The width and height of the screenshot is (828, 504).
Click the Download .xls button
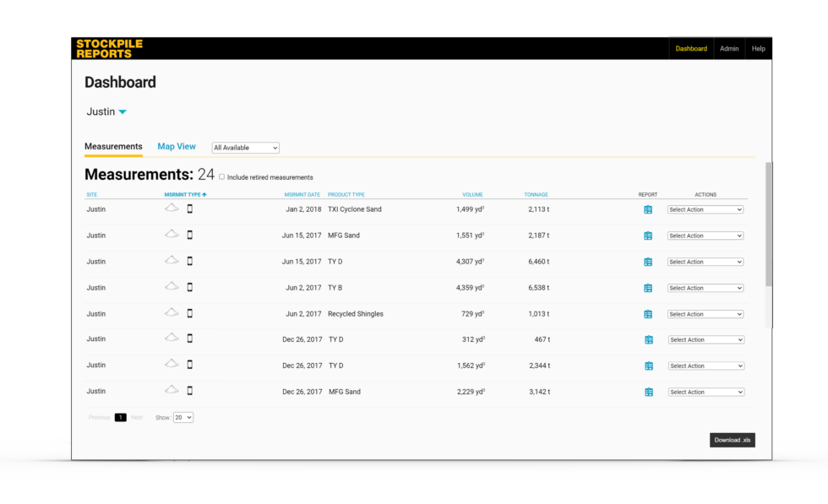click(x=732, y=440)
